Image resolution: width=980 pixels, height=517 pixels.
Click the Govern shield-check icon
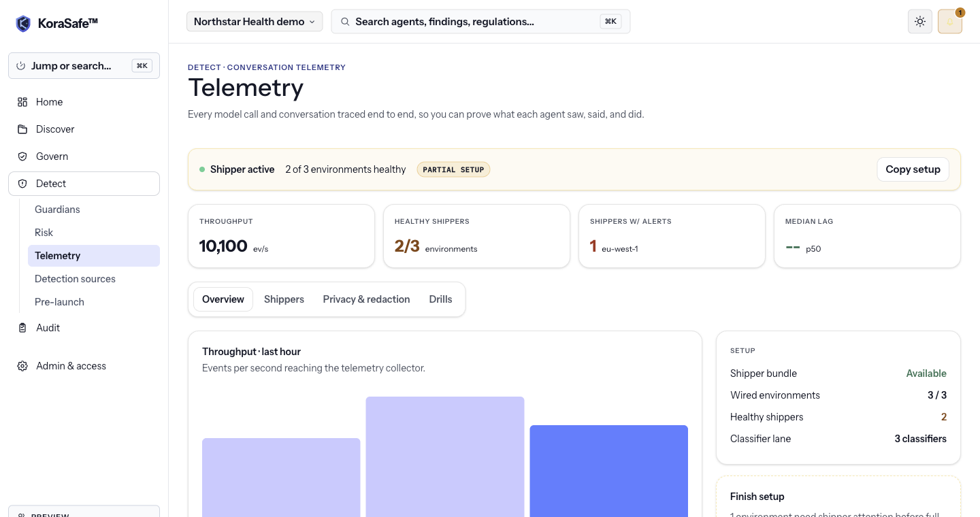22,156
